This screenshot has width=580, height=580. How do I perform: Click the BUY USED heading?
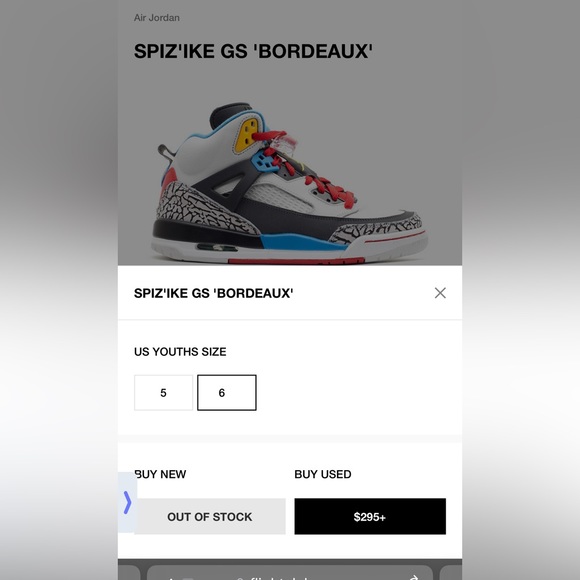point(323,474)
